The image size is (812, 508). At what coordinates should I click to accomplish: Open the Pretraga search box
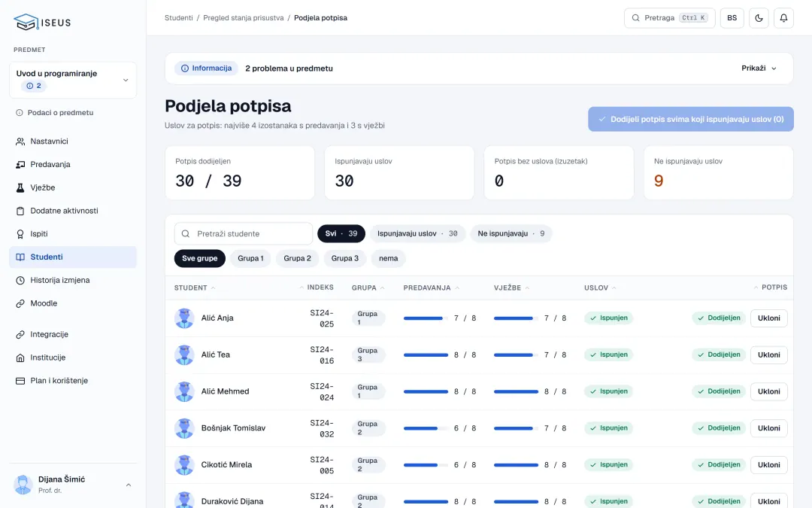pos(670,17)
